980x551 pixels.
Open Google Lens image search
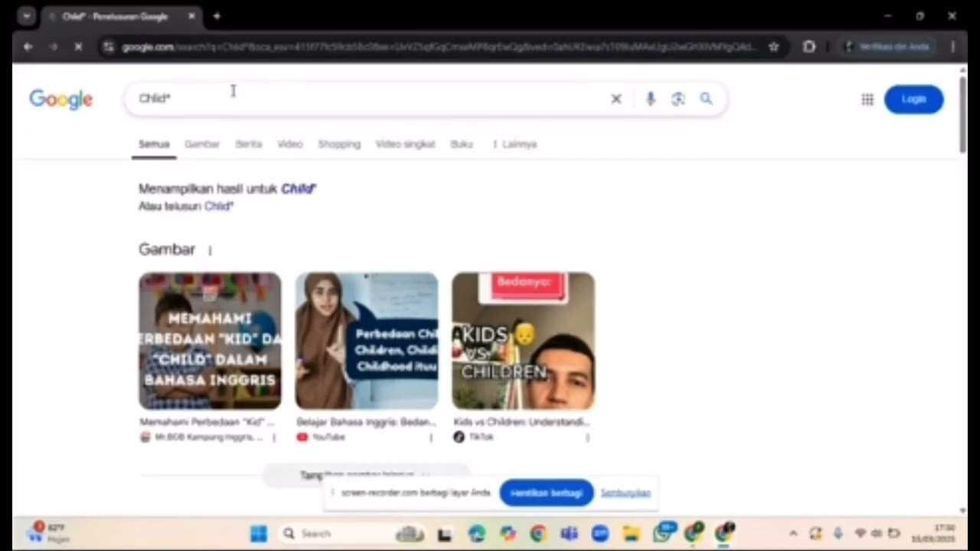678,99
